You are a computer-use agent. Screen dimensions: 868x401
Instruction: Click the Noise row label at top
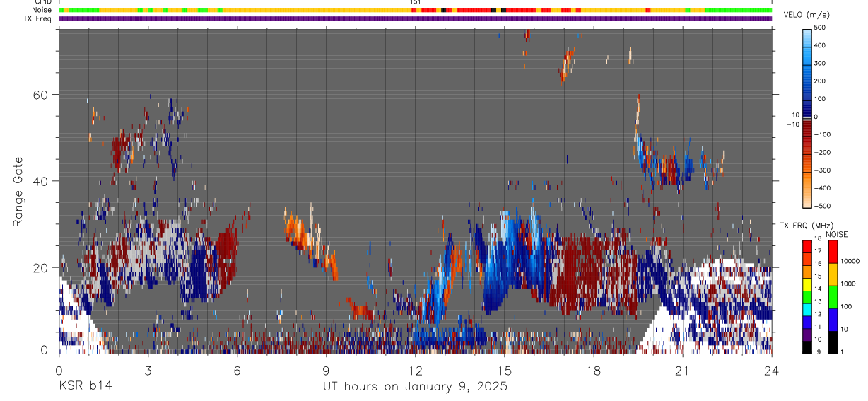coord(42,10)
